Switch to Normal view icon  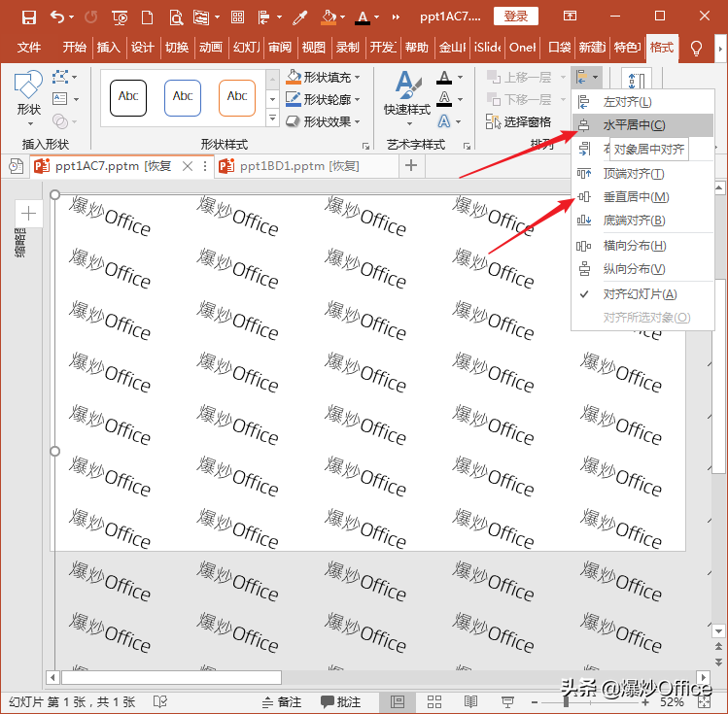pos(398,702)
